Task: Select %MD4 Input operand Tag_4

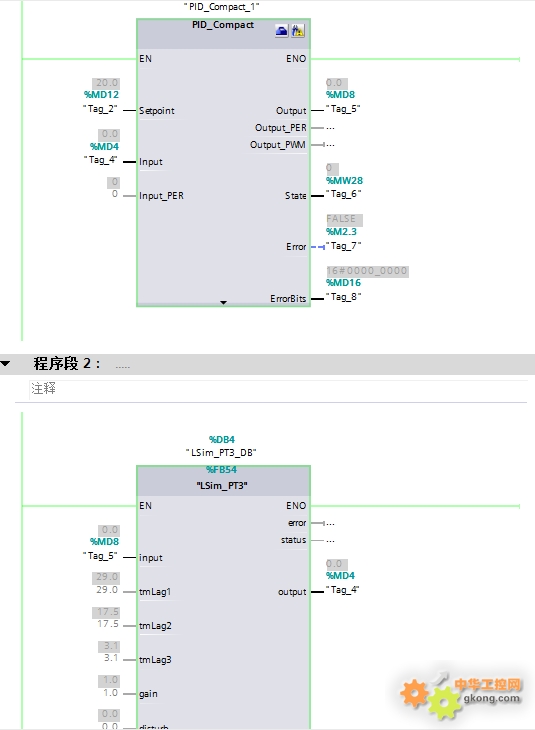Action: pyautogui.click(x=101, y=160)
